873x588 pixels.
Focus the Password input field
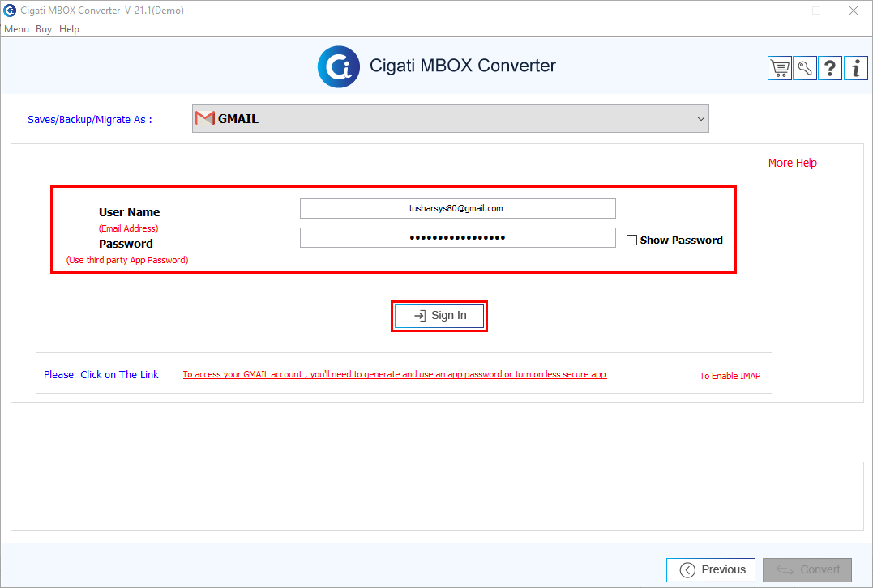tap(458, 237)
